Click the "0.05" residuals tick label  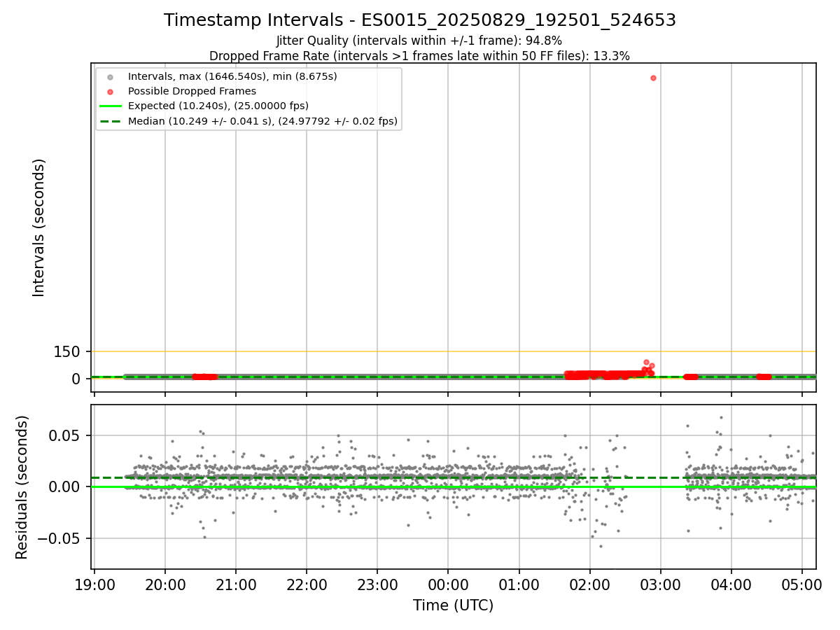(x=65, y=435)
